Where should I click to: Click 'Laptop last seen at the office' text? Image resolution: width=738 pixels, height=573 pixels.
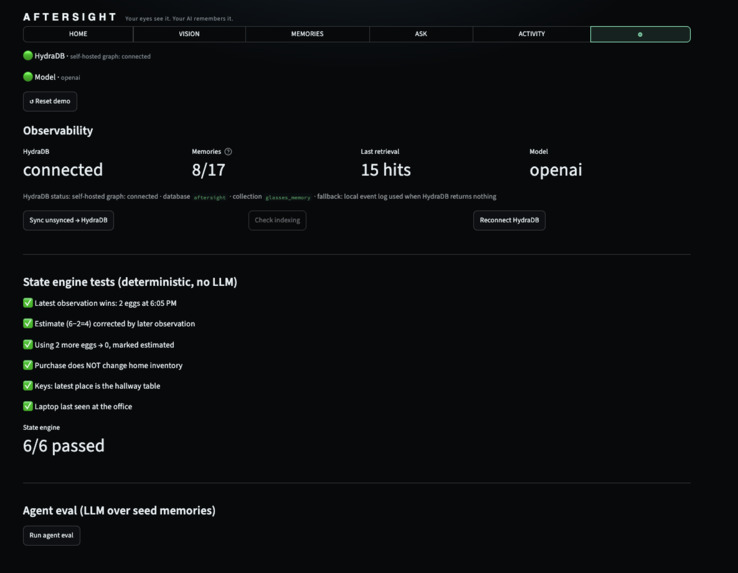(83, 407)
